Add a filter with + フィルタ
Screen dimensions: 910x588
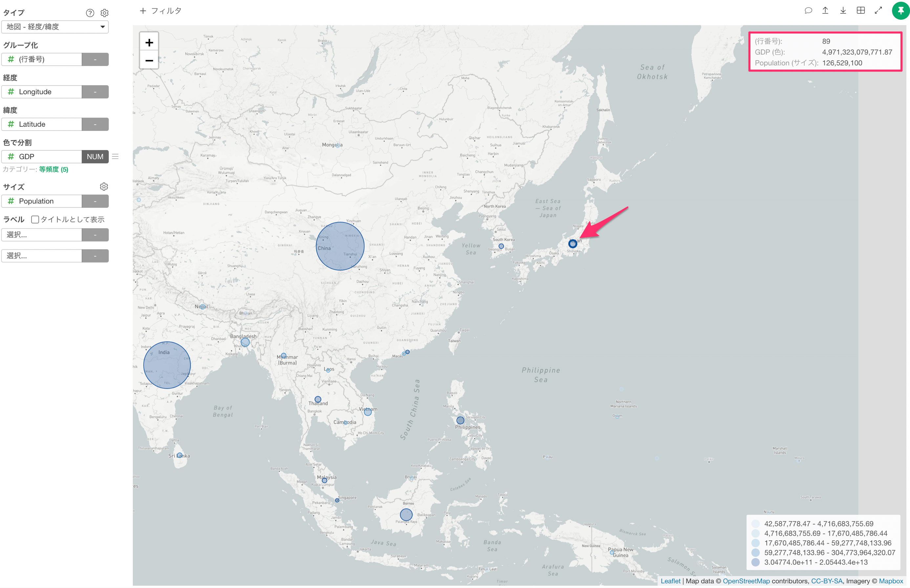(x=161, y=11)
